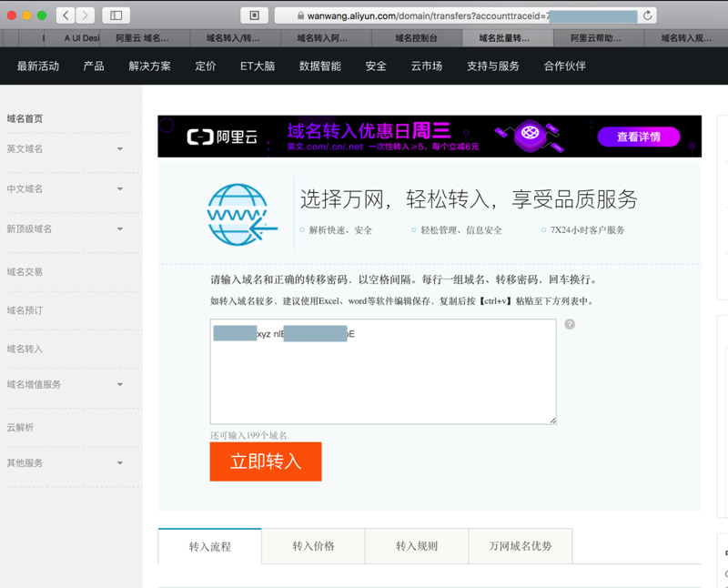
Task: Toggle the Safari sidebar button
Action: point(116,15)
